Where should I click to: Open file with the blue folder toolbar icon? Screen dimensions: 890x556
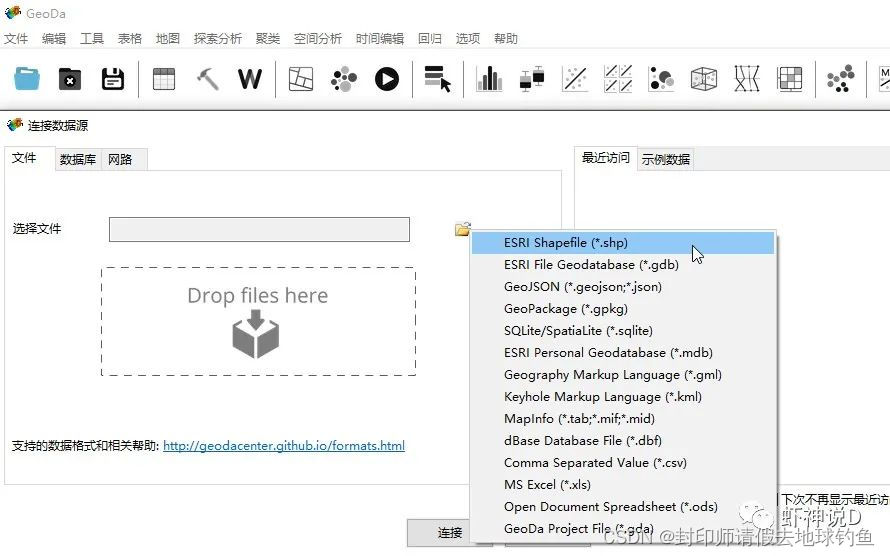[x=27, y=79]
